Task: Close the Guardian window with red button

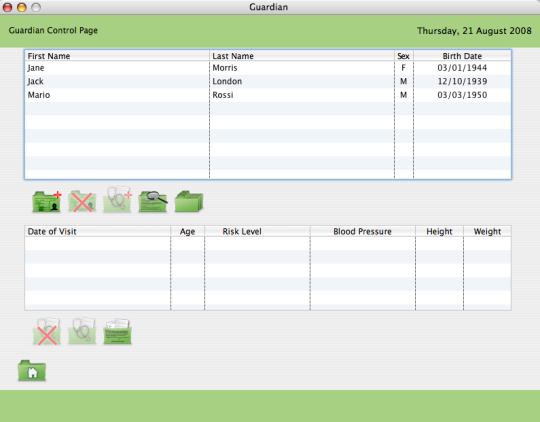Action: [x=7, y=7]
